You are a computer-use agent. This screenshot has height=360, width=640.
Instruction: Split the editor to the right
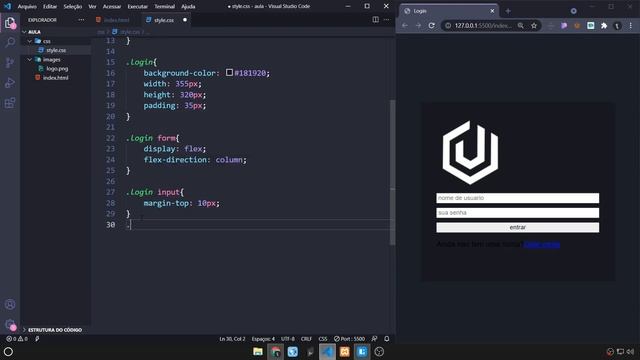tap(376, 20)
